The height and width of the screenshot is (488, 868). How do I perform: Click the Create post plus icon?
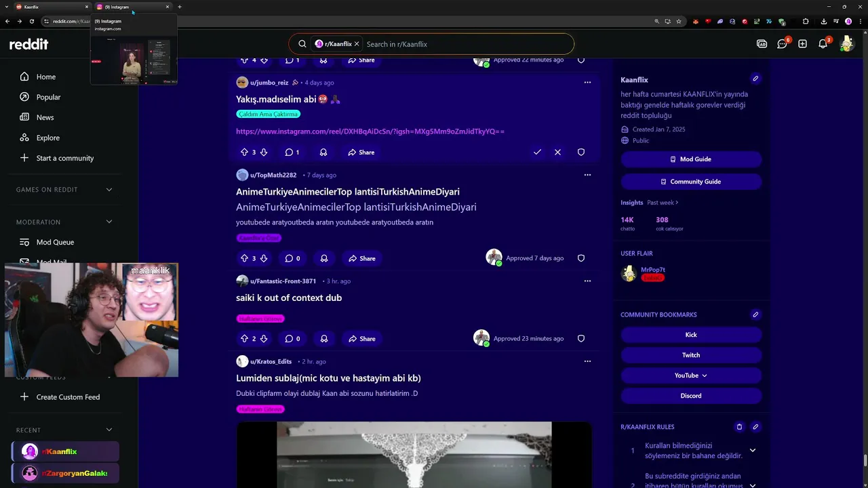pos(802,44)
